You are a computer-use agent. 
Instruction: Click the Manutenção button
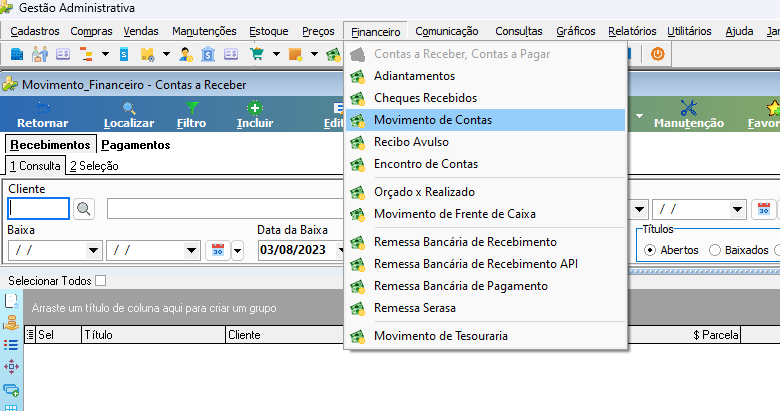click(688, 115)
